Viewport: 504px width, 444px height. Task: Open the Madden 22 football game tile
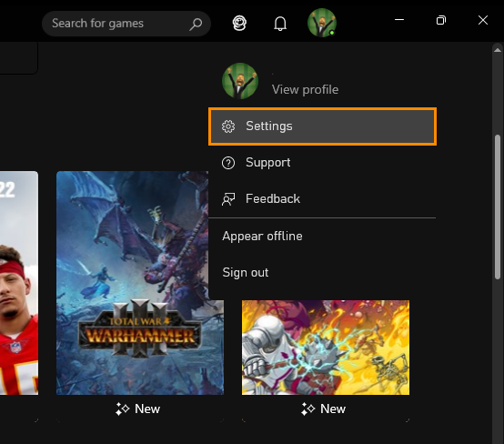click(19, 283)
